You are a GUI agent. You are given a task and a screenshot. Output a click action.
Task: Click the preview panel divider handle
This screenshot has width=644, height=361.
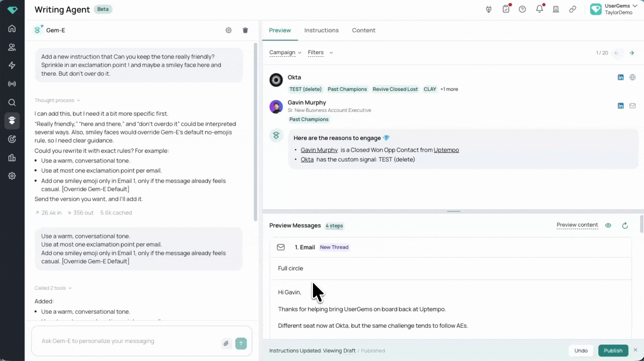(454, 211)
